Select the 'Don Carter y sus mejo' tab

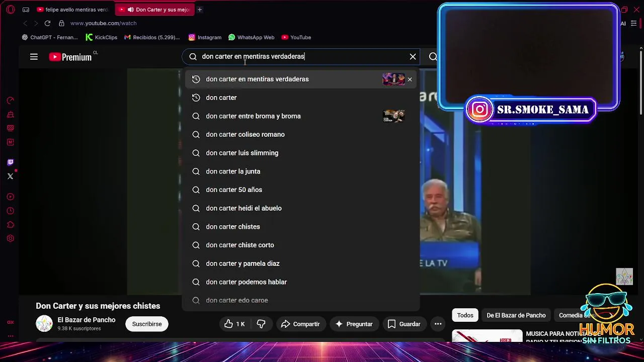[154, 10]
